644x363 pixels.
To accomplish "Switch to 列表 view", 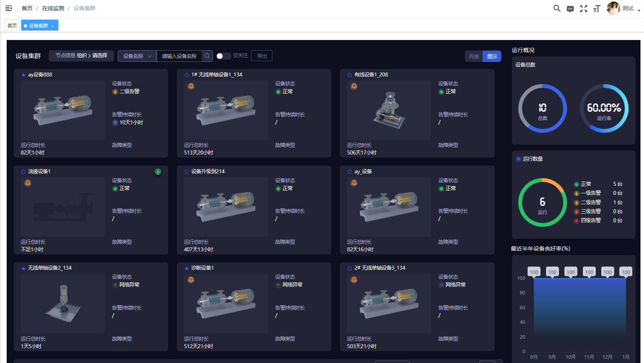I will pos(474,56).
